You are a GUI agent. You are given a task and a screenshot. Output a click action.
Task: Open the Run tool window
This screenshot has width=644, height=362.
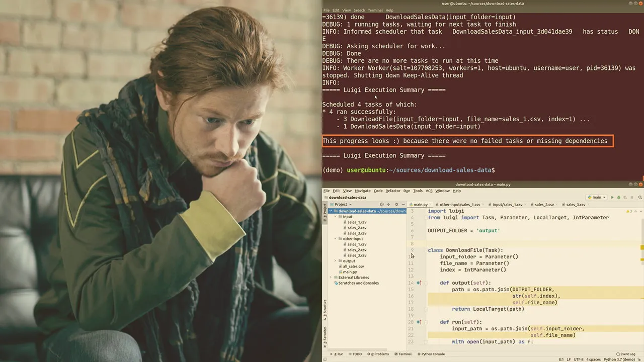tap(337, 354)
